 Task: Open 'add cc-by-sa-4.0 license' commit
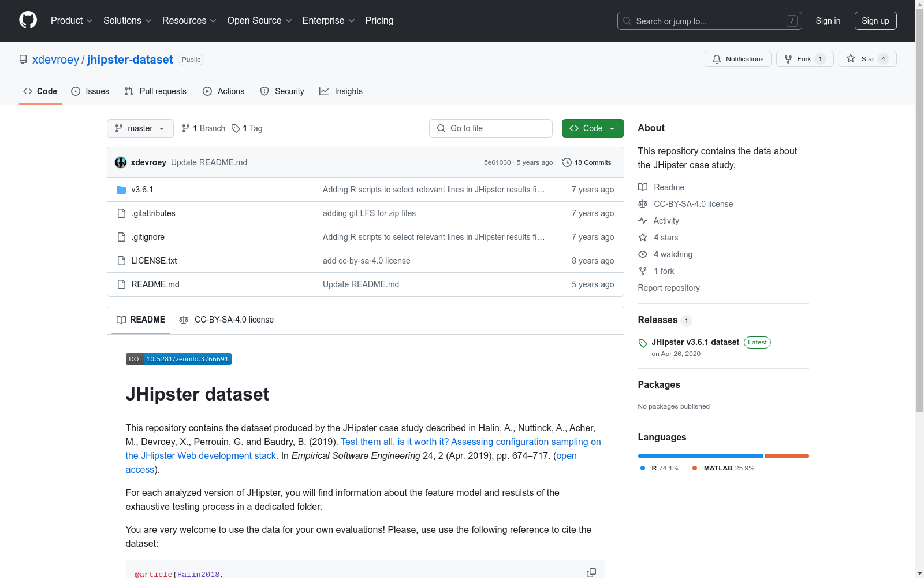(x=367, y=261)
